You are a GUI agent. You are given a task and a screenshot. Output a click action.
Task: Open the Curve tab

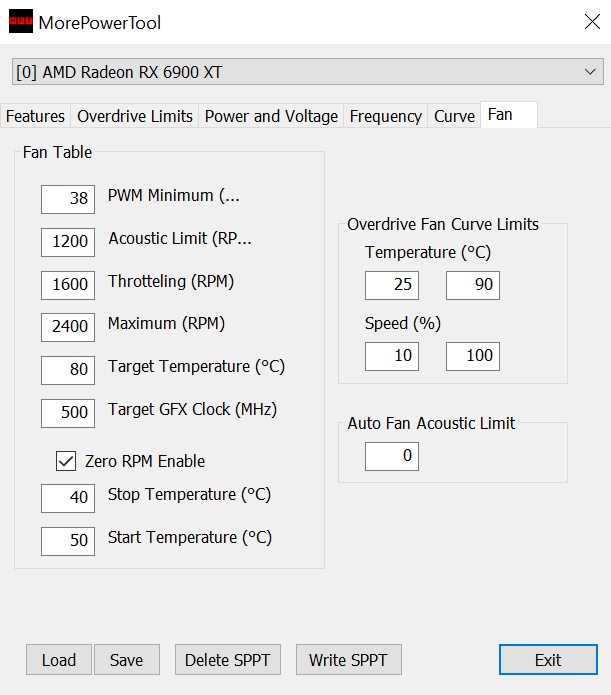(x=454, y=116)
